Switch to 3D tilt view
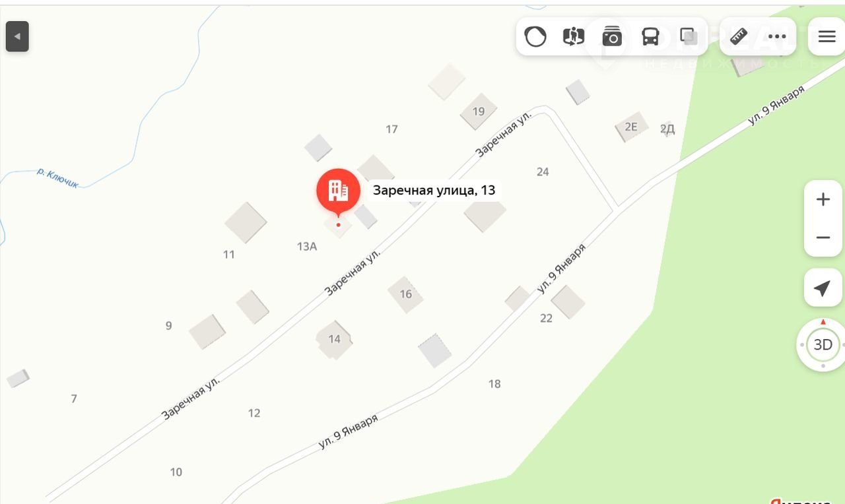Image resolution: width=845 pixels, height=504 pixels. (823, 344)
